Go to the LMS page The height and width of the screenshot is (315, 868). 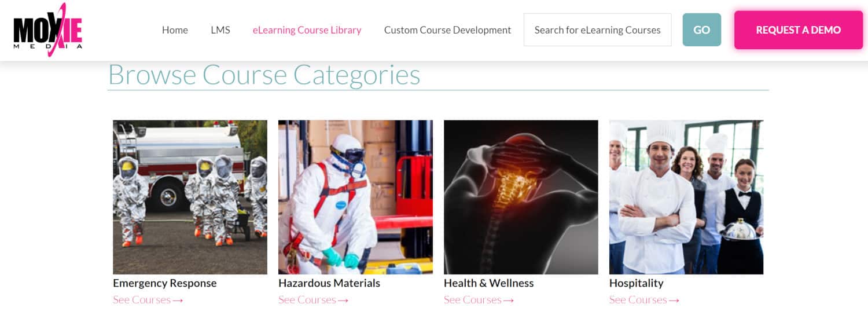220,30
